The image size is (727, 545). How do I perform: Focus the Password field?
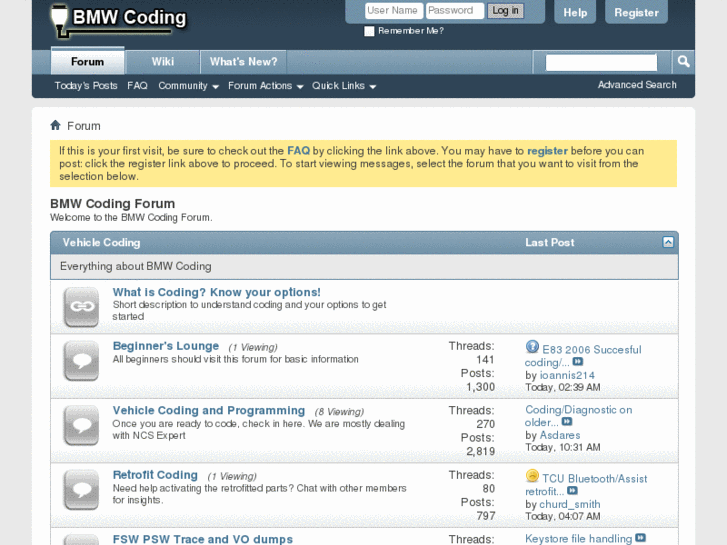pyautogui.click(x=455, y=11)
